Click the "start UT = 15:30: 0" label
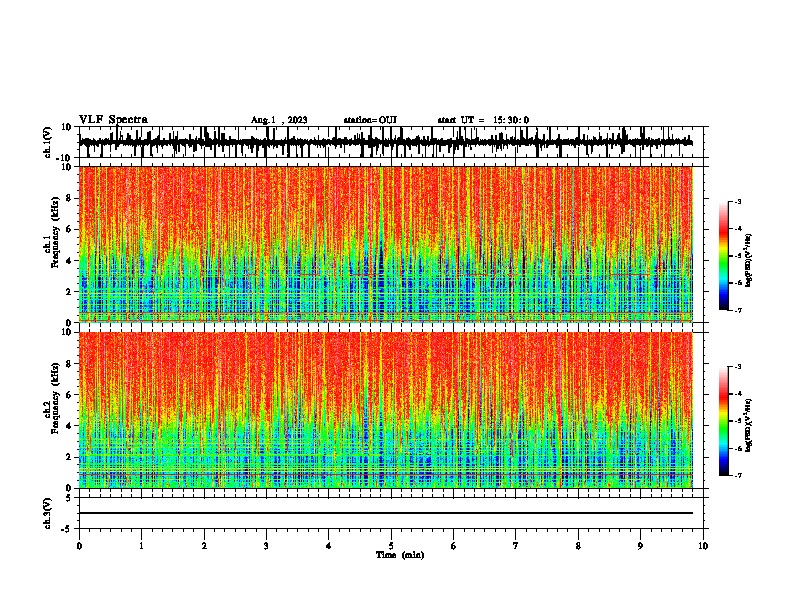792x612 pixels. (483, 120)
